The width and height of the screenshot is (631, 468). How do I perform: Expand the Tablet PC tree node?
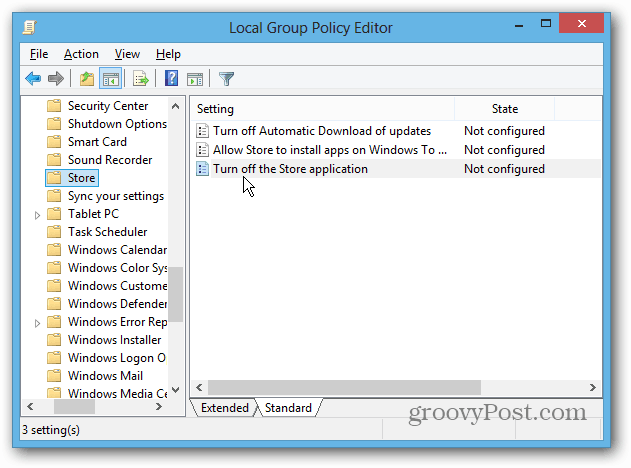click(37, 215)
